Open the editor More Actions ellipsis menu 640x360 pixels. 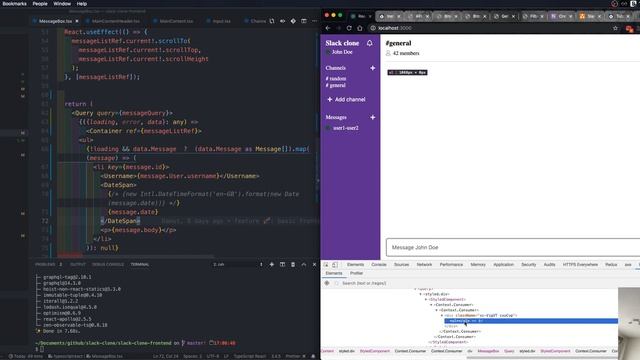314,21
